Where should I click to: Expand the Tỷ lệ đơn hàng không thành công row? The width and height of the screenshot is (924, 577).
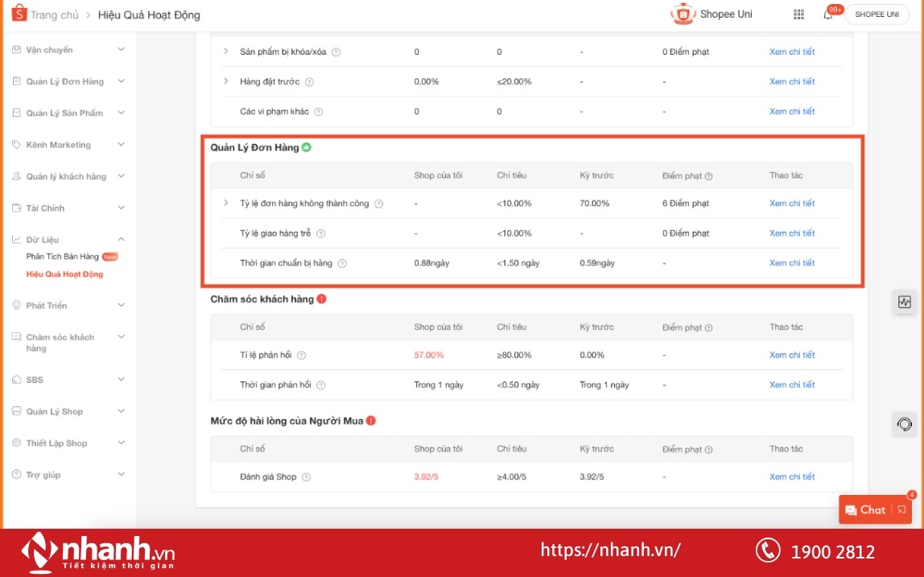point(226,203)
